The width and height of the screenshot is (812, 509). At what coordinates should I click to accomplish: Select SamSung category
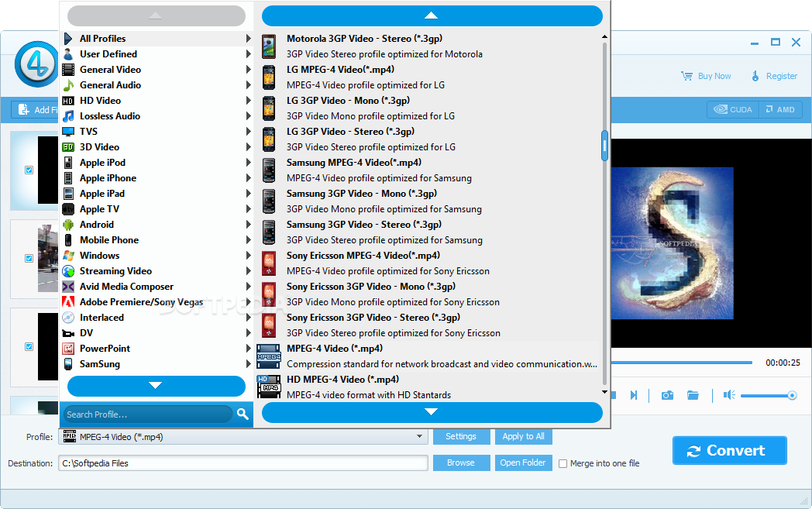157,364
